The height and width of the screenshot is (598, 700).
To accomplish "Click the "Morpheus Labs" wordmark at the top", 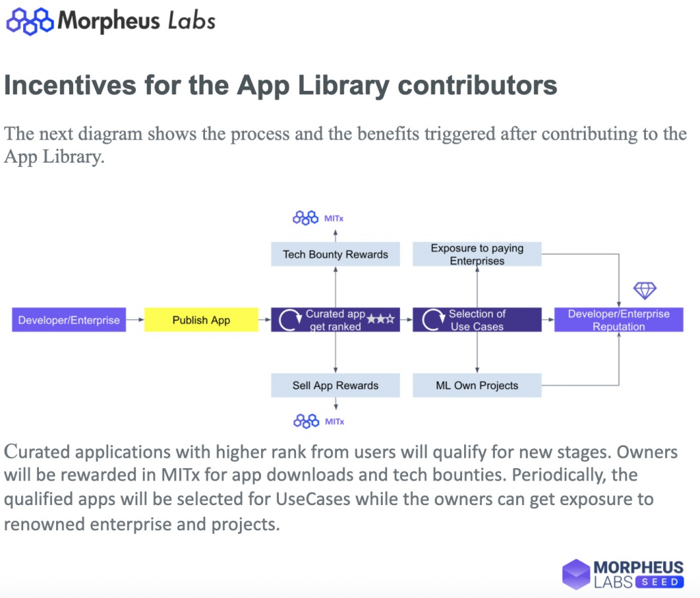I will pos(137,21).
